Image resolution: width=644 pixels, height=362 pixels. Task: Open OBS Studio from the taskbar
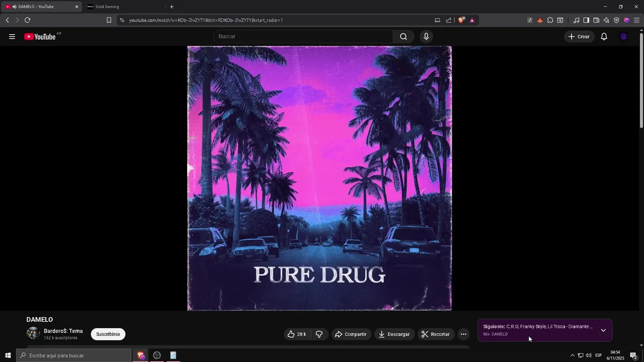(157, 355)
